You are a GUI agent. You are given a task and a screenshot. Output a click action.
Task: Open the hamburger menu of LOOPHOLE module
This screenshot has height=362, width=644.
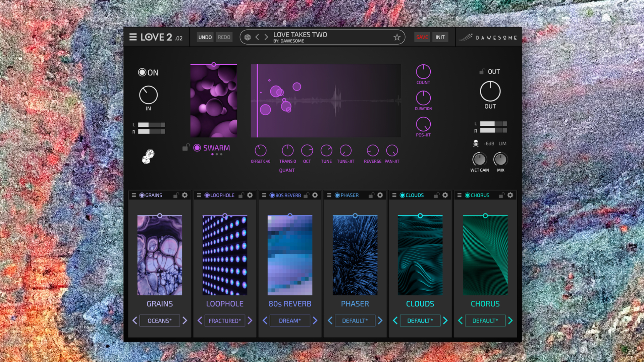tap(199, 195)
